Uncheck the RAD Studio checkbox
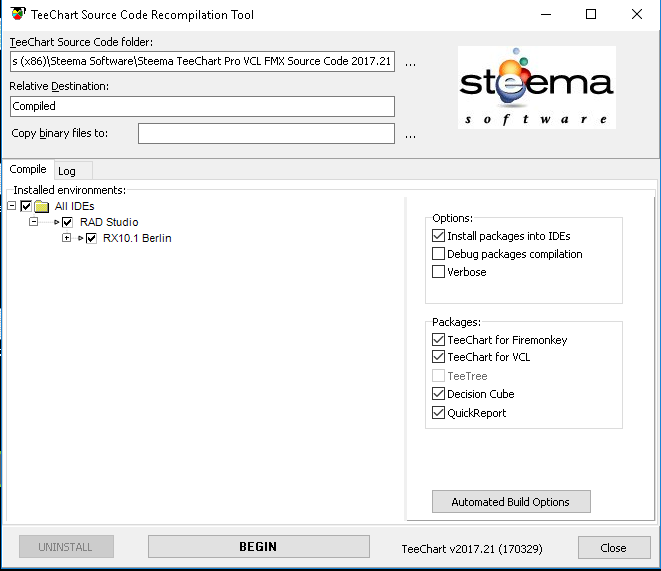 (x=67, y=222)
